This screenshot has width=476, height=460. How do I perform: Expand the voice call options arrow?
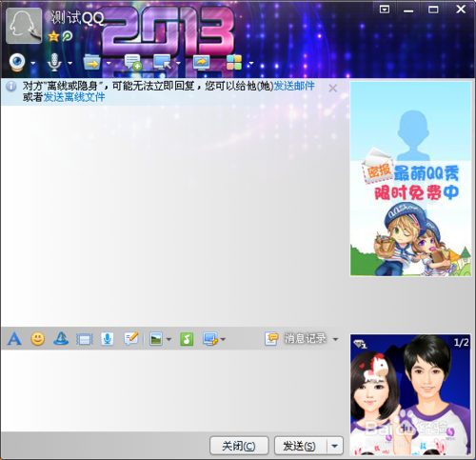(x=69, y=63)
